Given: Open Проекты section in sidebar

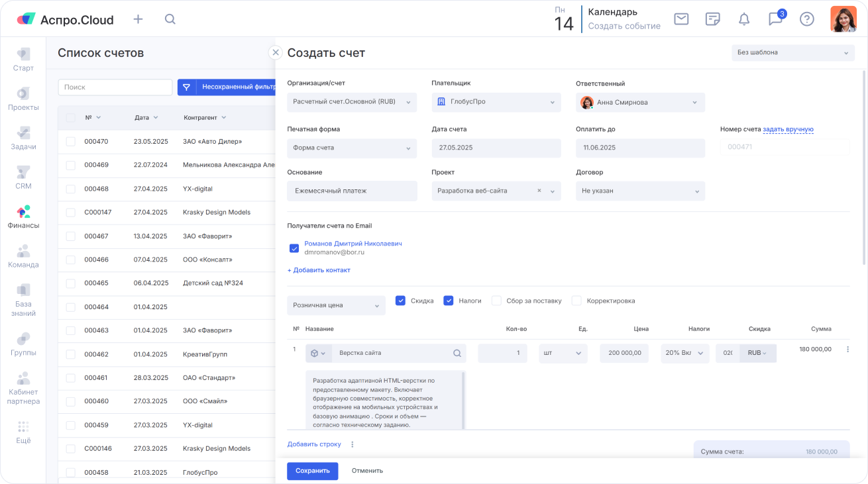Looking at the screenshot, I should 23,99.
